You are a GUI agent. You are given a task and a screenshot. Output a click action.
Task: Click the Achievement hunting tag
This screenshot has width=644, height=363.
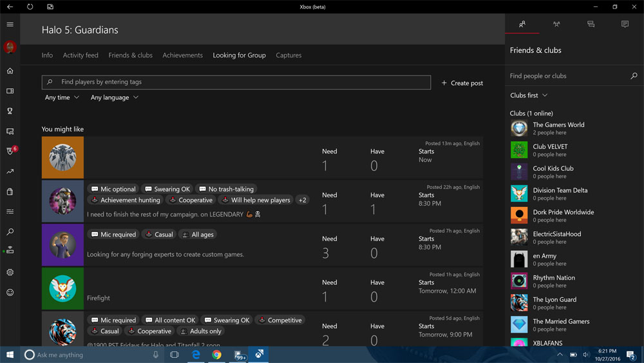[x=126, y=201]
